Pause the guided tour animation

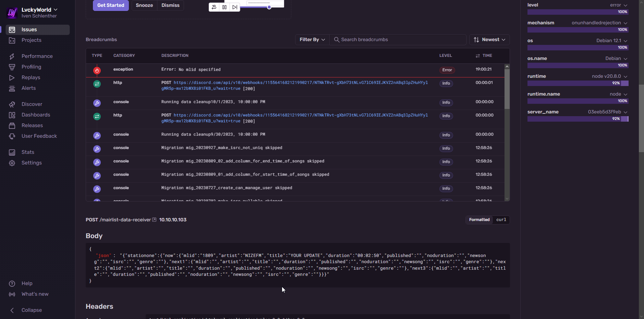coord(224,7)
